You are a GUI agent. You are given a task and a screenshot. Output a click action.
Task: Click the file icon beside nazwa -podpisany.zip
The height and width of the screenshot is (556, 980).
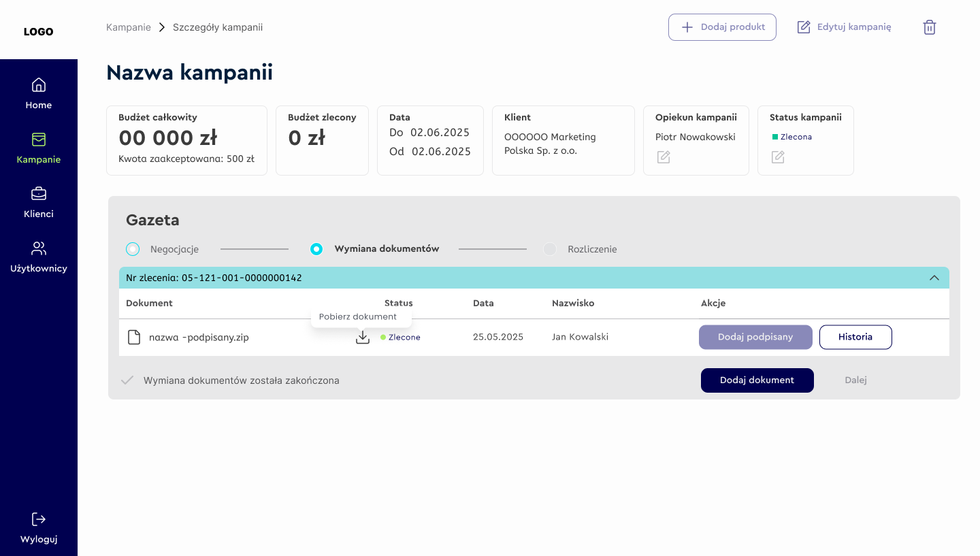coord(134,337)
